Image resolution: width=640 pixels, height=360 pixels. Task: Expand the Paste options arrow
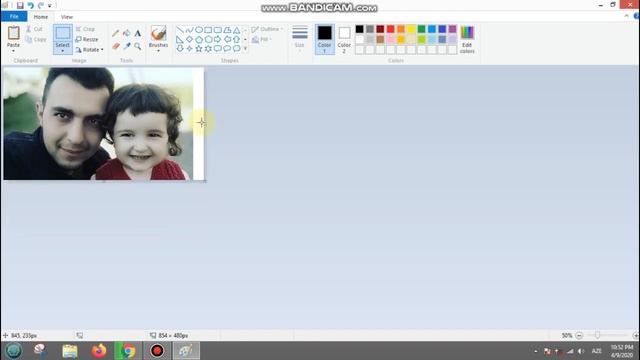[x=13, y=51]
